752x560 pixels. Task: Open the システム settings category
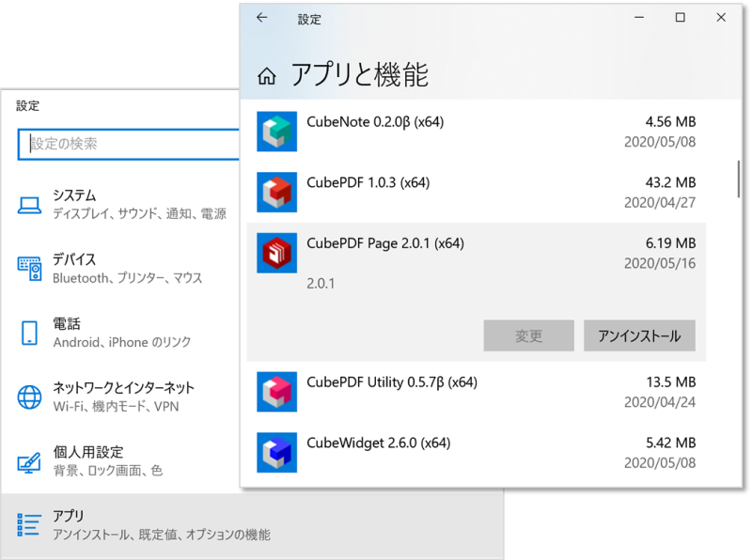click(x=121, y=204)
